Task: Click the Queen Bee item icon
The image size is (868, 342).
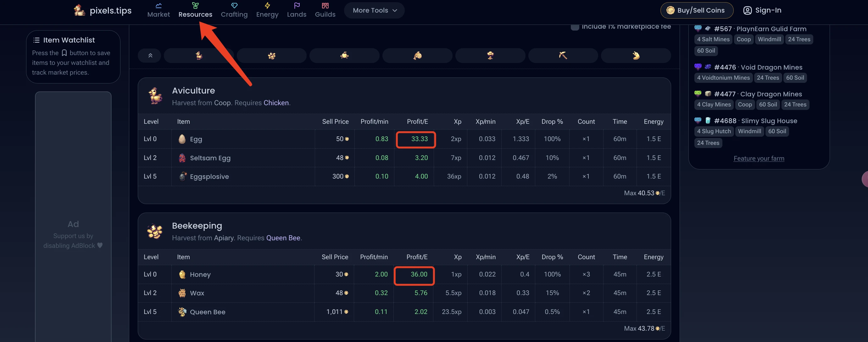Action: pos(182,312)
